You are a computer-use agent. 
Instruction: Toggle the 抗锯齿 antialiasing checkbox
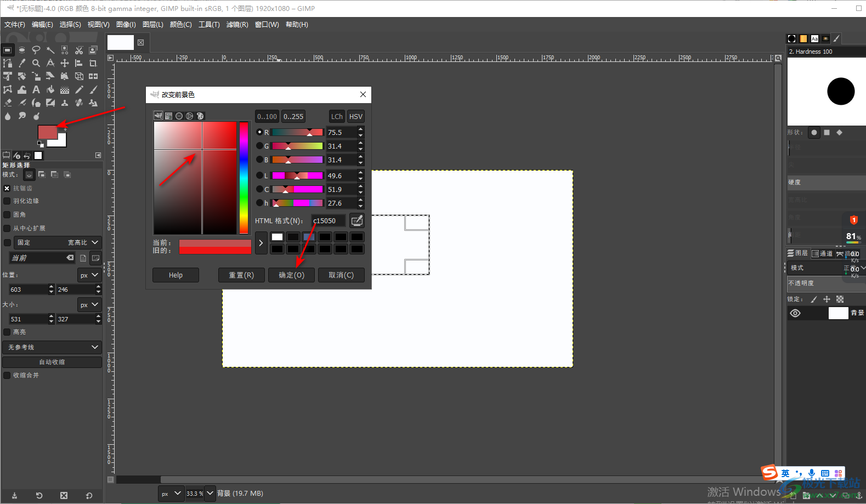(x=7, y=188)
